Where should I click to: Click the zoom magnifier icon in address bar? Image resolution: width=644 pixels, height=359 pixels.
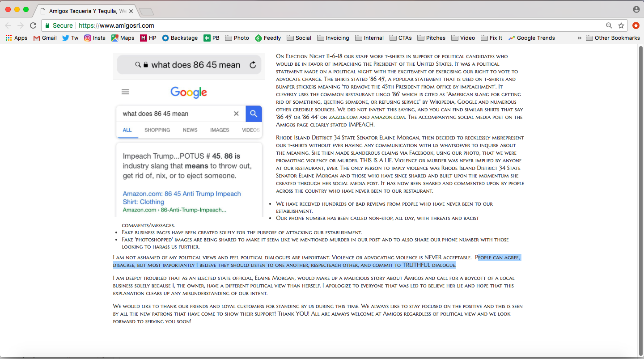click(x=609, y=25)
